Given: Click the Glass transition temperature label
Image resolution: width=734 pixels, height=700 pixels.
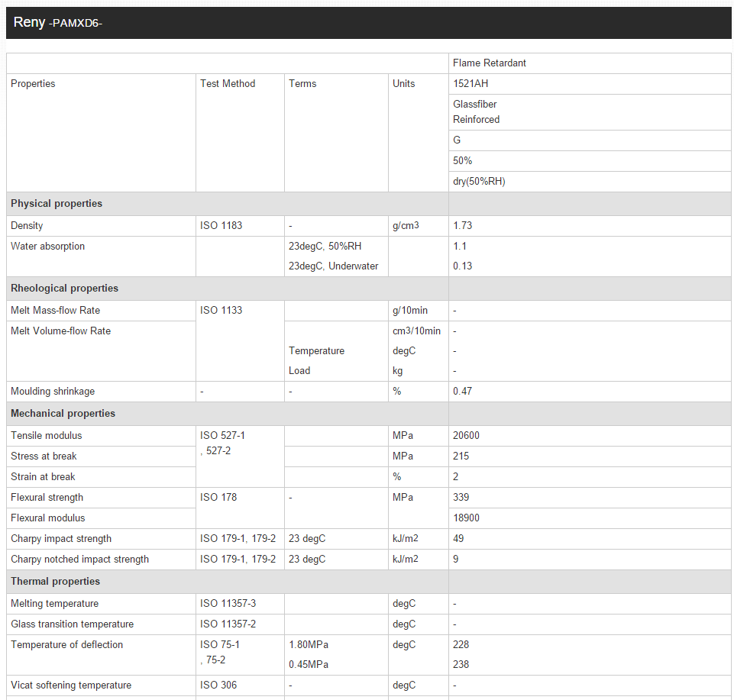Looking at the screenshot, I should 72,624.
